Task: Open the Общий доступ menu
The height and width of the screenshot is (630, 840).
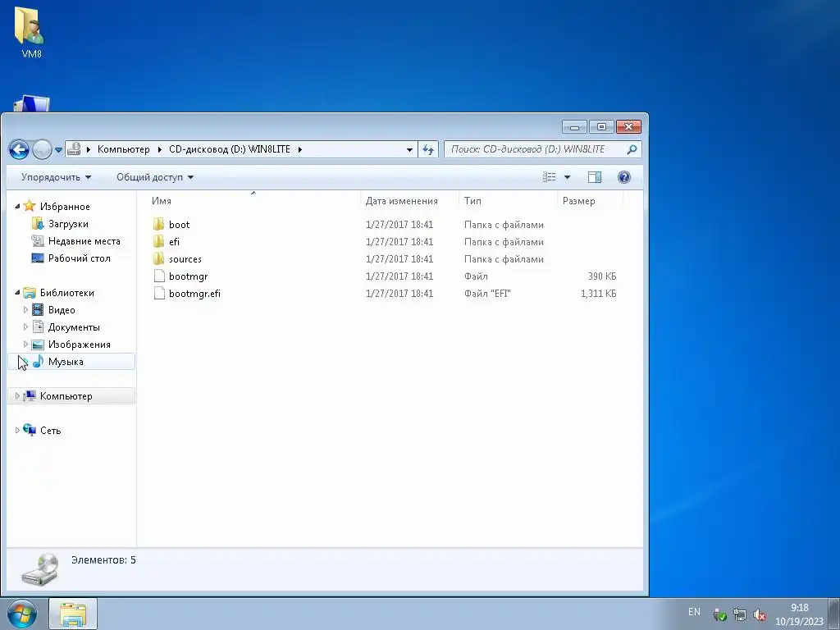Action: (x=155, y=177)
